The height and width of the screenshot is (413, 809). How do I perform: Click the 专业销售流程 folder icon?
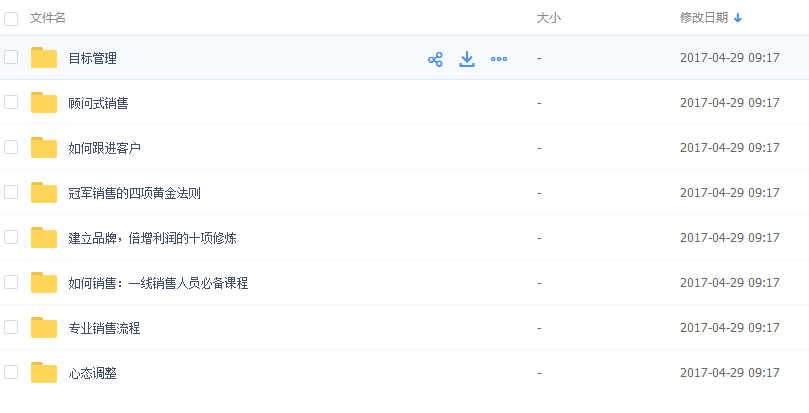coord(44,327)
